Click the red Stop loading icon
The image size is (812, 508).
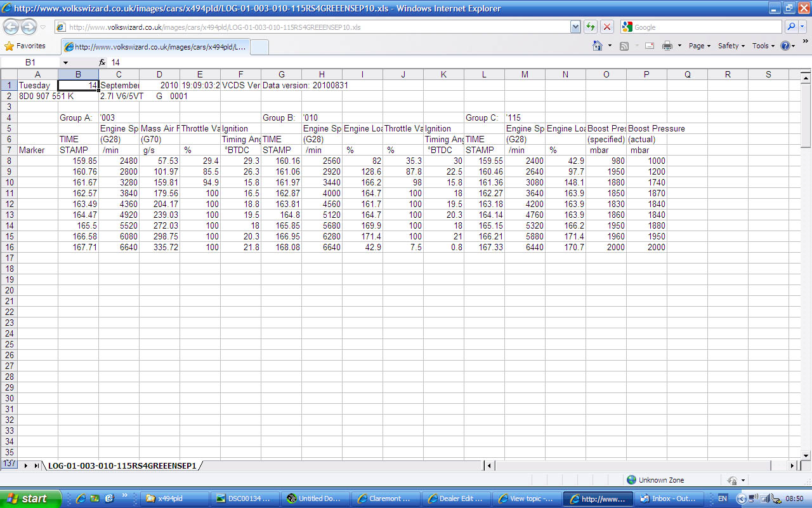point(607,27)
